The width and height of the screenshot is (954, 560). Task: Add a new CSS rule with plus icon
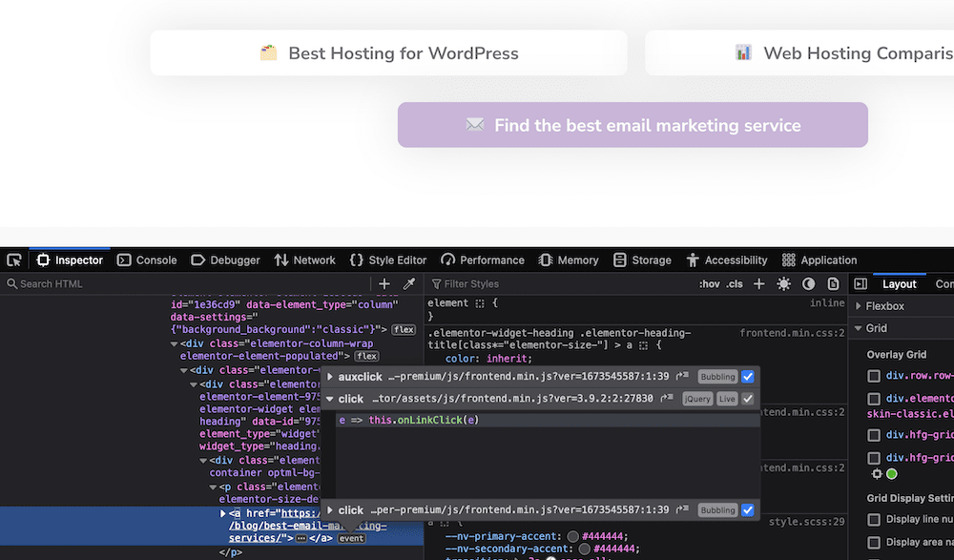pyautogui.click(x=758, y=283)
